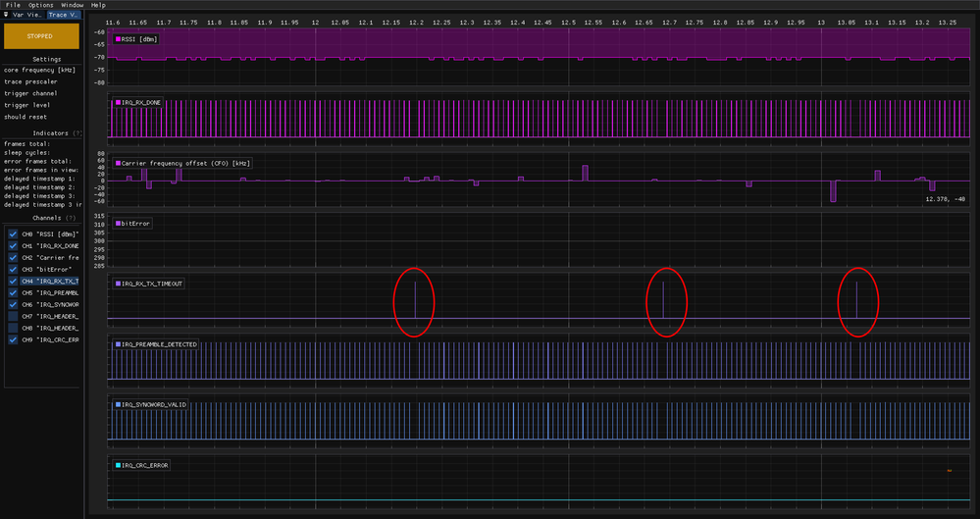Click the IRQ_PREAMBLE_DETECTED legend color square
This screenshot has width=980, height=519.
point(118,344)
